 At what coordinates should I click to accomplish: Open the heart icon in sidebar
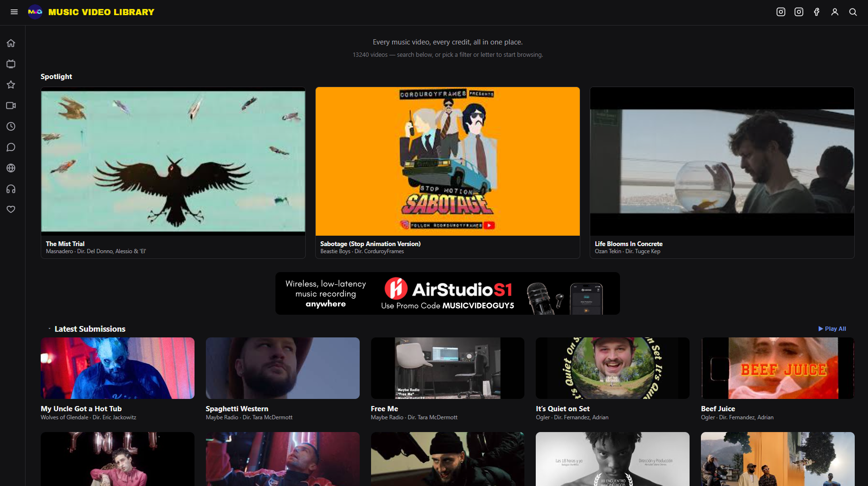pyautogui.click(x=11, y=209)
